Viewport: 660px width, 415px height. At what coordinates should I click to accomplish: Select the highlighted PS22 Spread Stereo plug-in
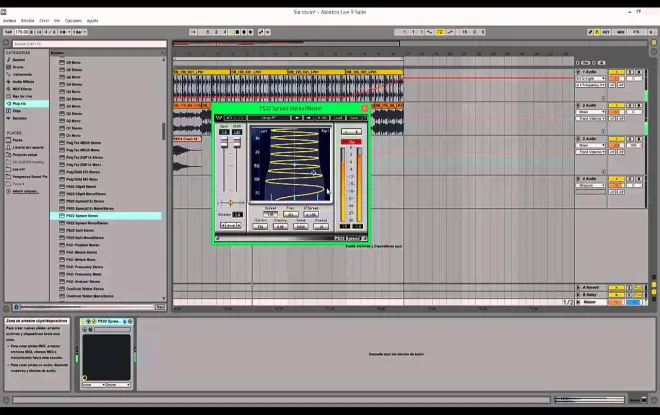click(x=106, y=215)
